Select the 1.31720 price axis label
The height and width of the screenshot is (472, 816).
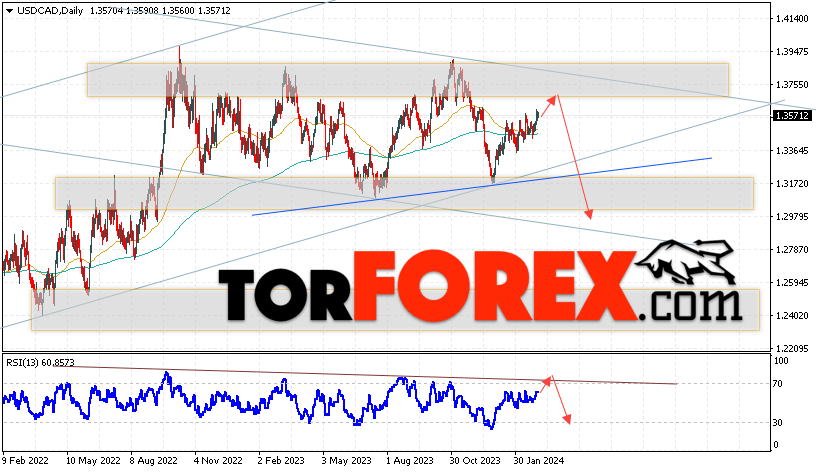coord(792,184)
